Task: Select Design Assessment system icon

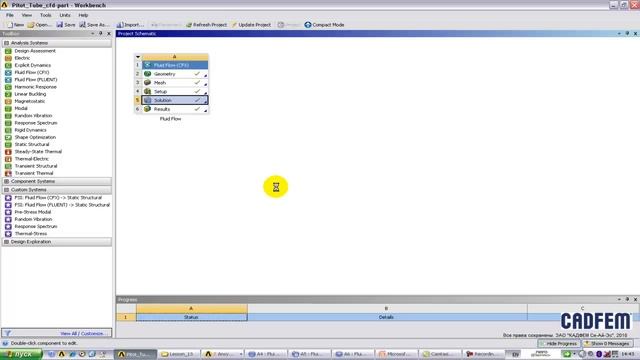Action: coord(8,51)
